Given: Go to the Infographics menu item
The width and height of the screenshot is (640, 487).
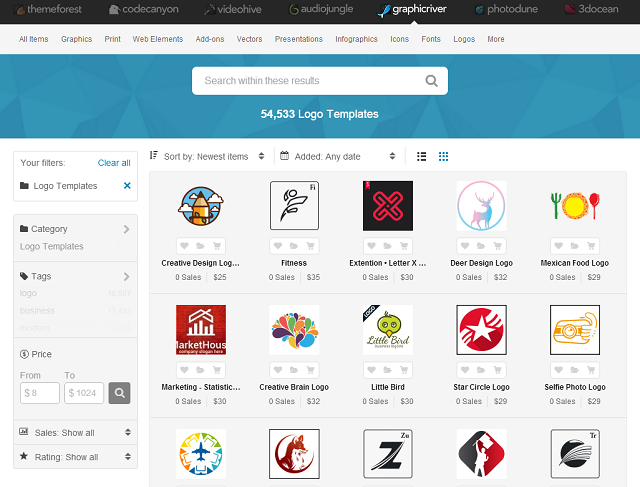Looking at the screenshot, I should pyautogui.click(x=356, y=39).
